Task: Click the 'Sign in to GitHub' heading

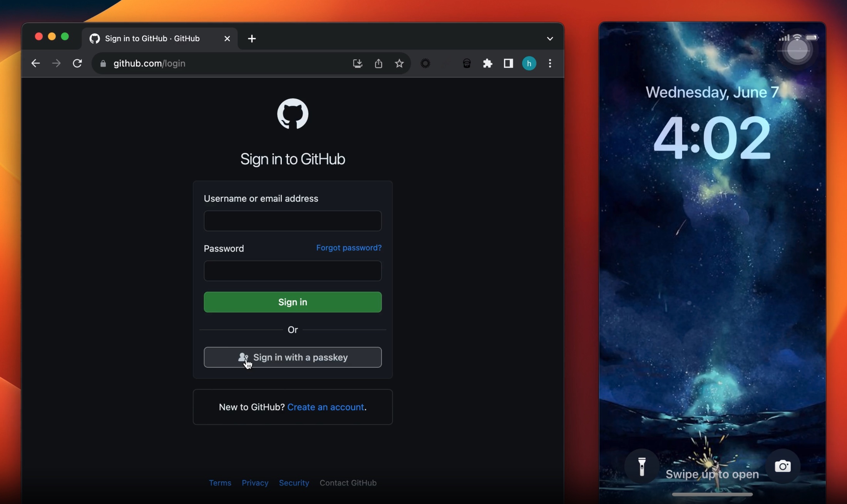Action: [x=293, y=159]
